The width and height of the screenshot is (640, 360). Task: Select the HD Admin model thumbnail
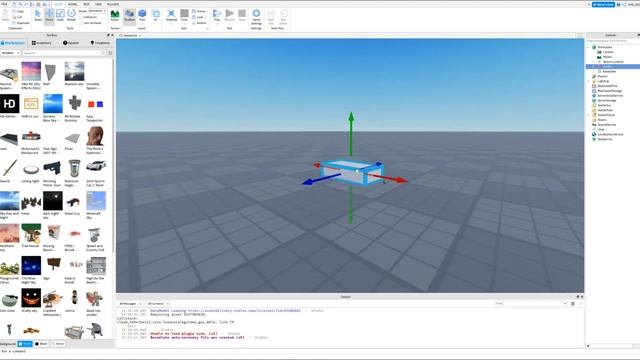point(9,104)
